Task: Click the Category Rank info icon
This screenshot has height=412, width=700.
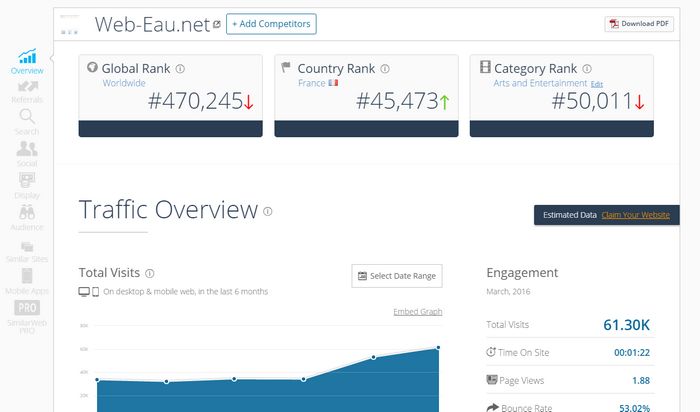Action: [x=587, y=69]
